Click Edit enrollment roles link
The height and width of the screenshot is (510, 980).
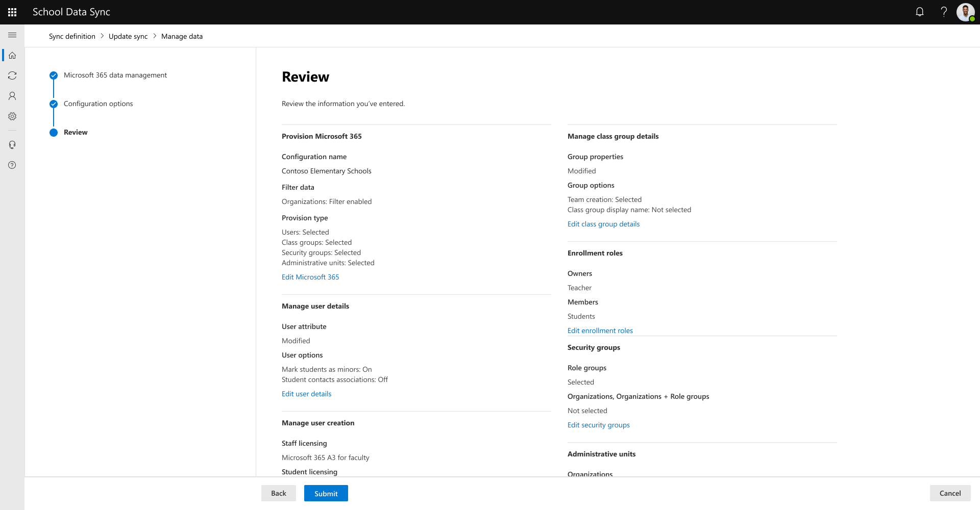point(600,330)
